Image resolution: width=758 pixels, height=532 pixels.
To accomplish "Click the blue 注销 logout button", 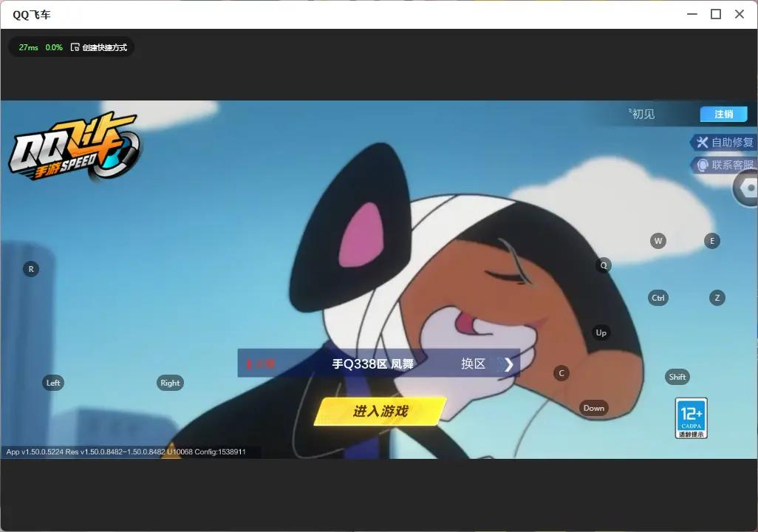I will click(724, 114).
